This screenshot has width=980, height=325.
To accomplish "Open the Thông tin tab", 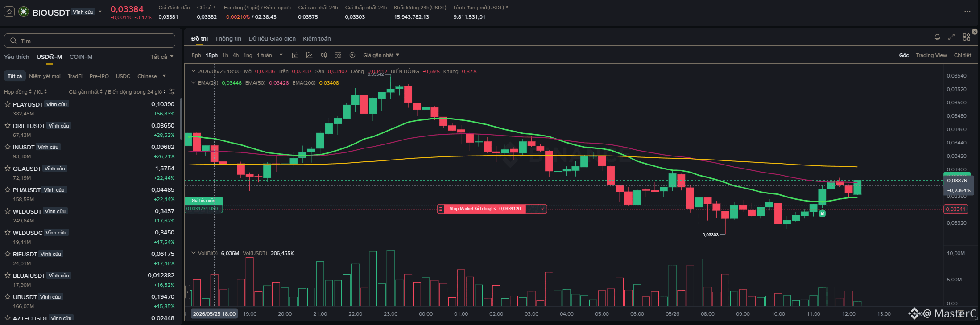I will [228, 39].
